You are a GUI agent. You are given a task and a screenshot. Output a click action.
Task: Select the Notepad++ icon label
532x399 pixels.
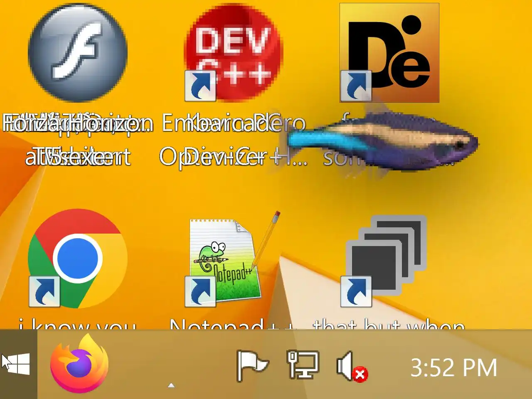233,324
